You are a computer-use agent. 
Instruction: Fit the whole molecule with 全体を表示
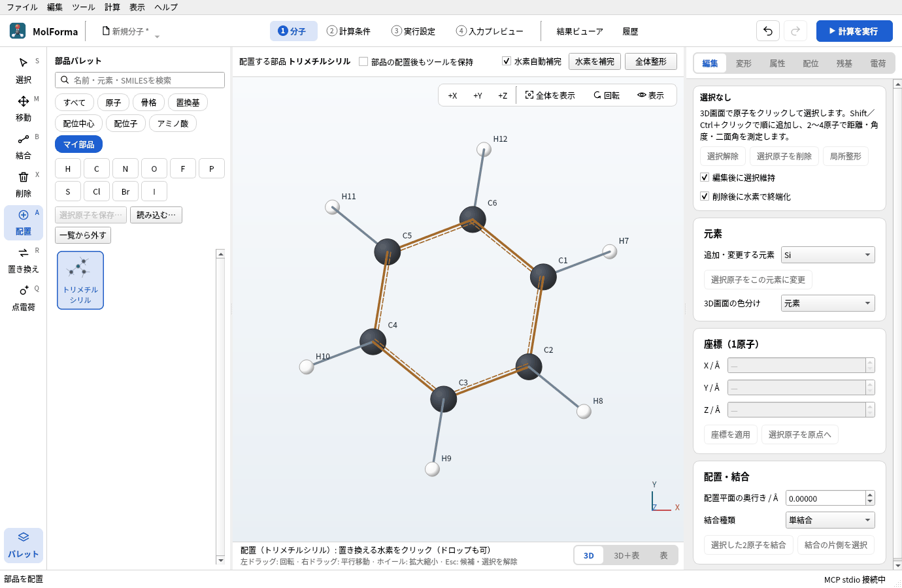point(550,95)
